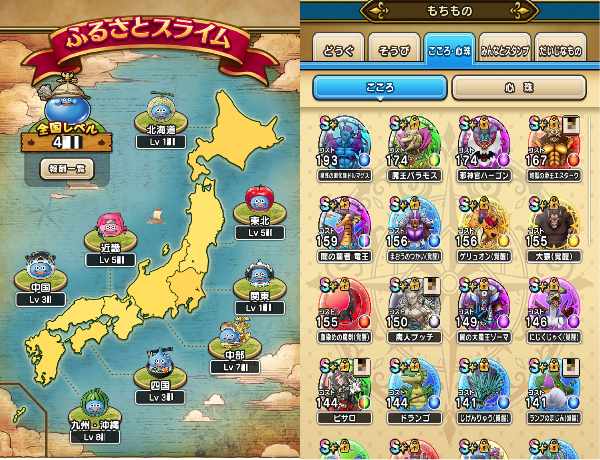Screen dimensions: 600x460
Task: Open the 報酬一覧 rewards list button
Action: coord(67,169)
